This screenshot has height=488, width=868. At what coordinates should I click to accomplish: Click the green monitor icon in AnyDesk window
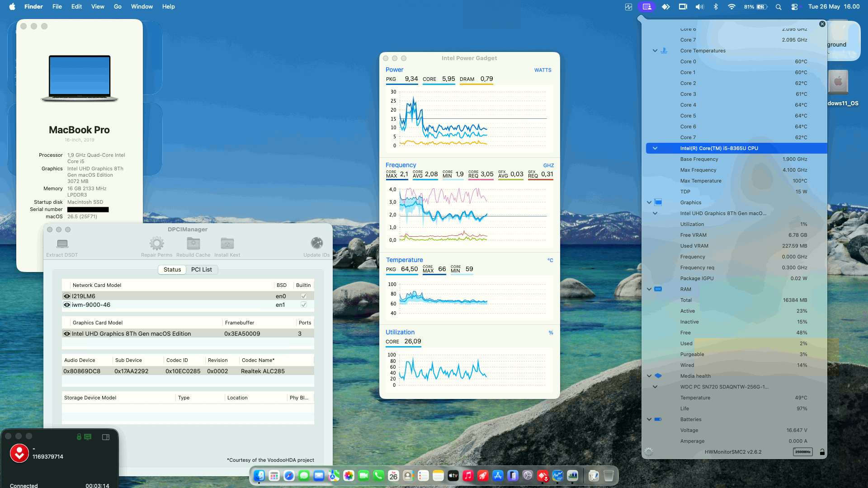(x=88, y=437)
